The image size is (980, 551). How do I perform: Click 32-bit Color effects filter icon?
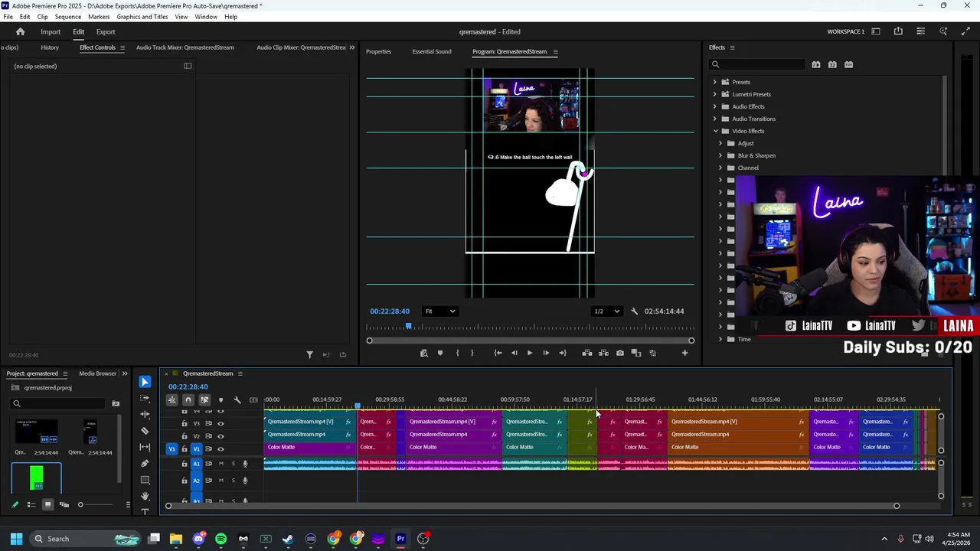[832, 64]
